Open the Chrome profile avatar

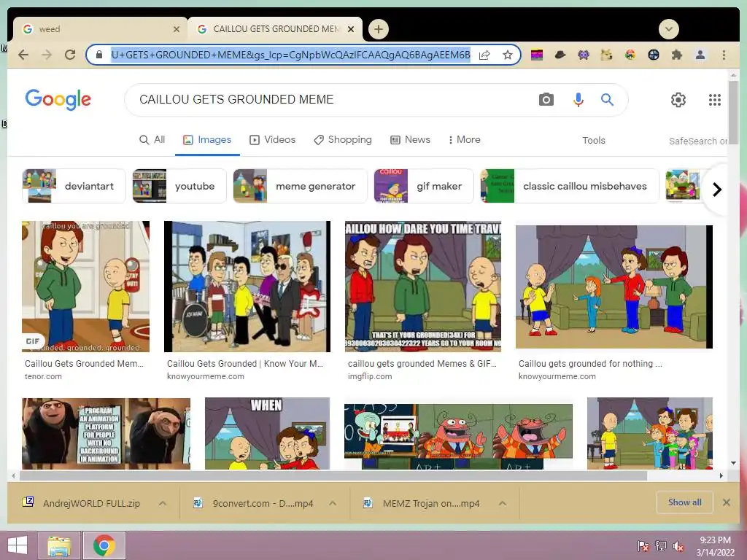coord(700,55)
